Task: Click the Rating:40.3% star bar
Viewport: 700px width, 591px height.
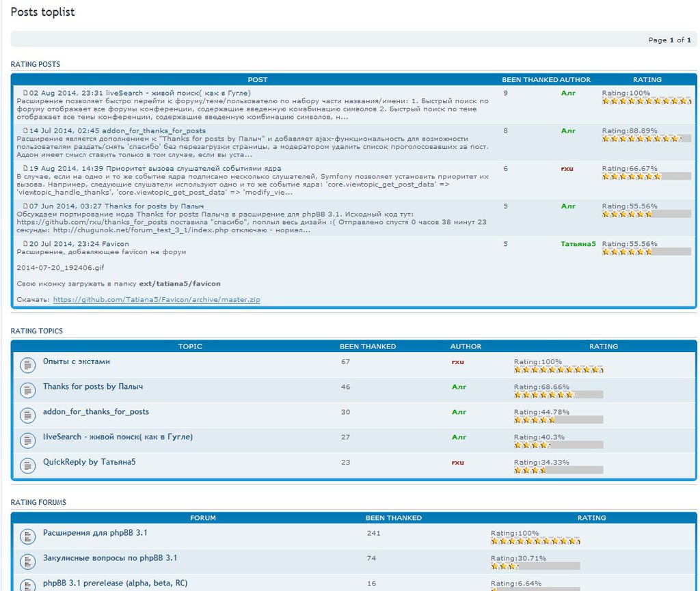Action: pyautogui.click(x=558, y=445)
